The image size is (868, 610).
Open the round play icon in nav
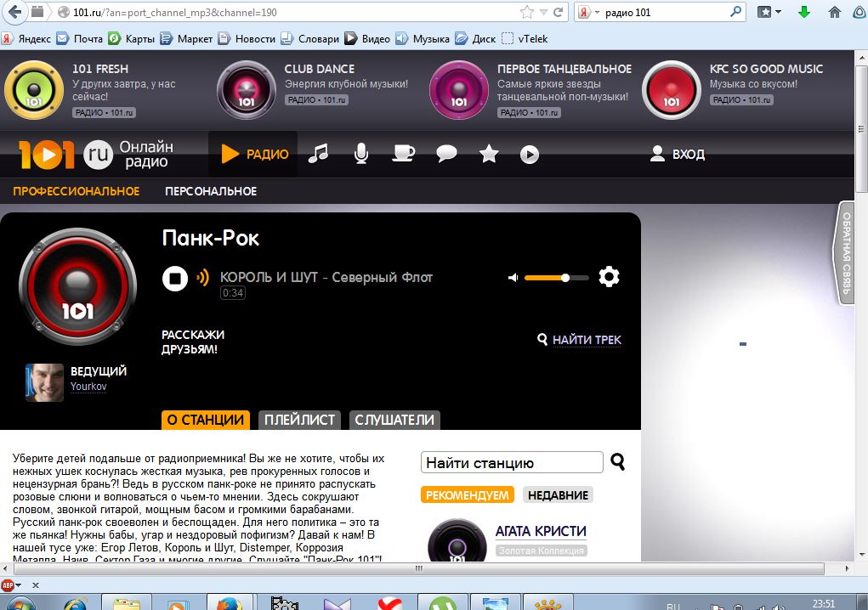(x=530, y=155)
